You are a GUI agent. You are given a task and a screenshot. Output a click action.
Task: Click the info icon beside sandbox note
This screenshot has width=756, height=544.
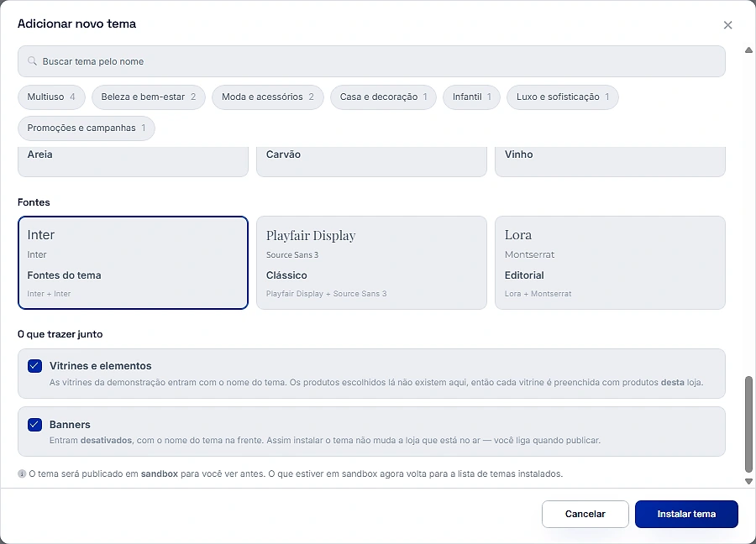pos(22,474)
